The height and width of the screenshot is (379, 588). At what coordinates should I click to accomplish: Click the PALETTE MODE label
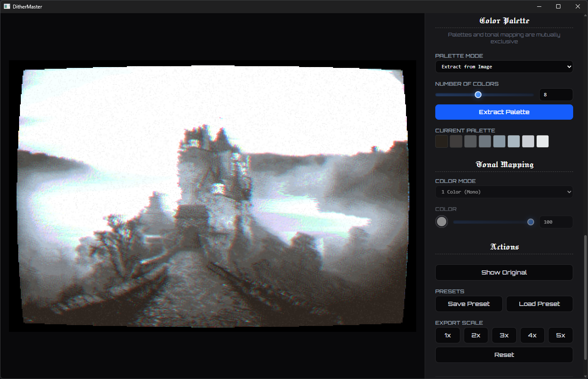[x=459, y=56]
